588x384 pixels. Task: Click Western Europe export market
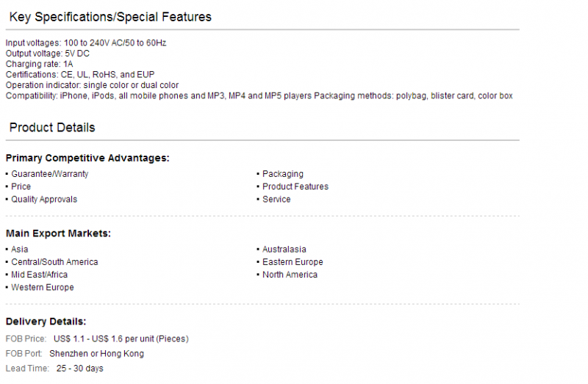(43, 287)
